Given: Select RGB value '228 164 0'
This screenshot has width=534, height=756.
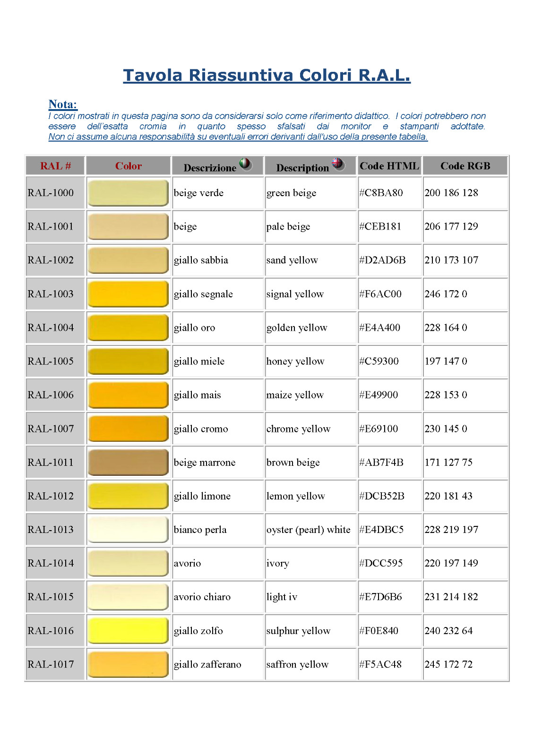Looking at the screenshot, I should pyautogui.click(x=446, y=327).
